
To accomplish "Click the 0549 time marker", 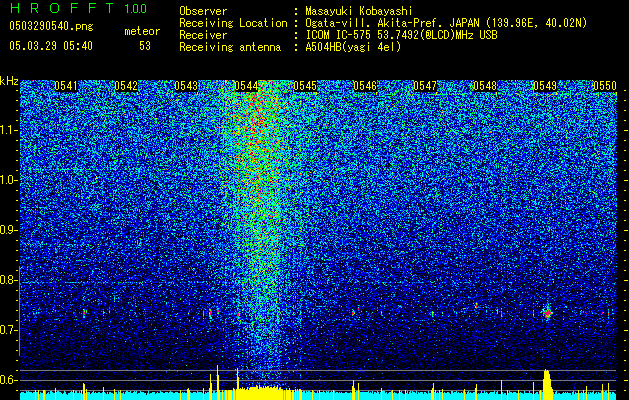I will [x=545, y=86].
